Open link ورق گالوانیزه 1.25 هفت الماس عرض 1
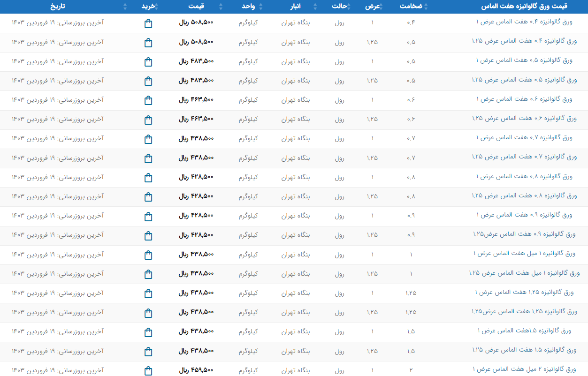The height and width of the screenshot is (376, 588). click(x=524, y=293)
